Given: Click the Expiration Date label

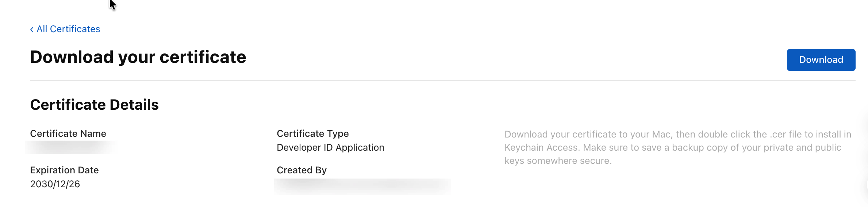Looking at the screenshot, I should point(64,170).
